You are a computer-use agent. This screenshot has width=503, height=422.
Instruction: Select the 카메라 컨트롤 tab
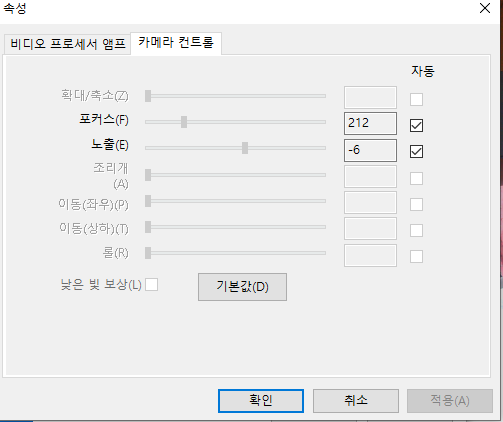tap(176, 43)
